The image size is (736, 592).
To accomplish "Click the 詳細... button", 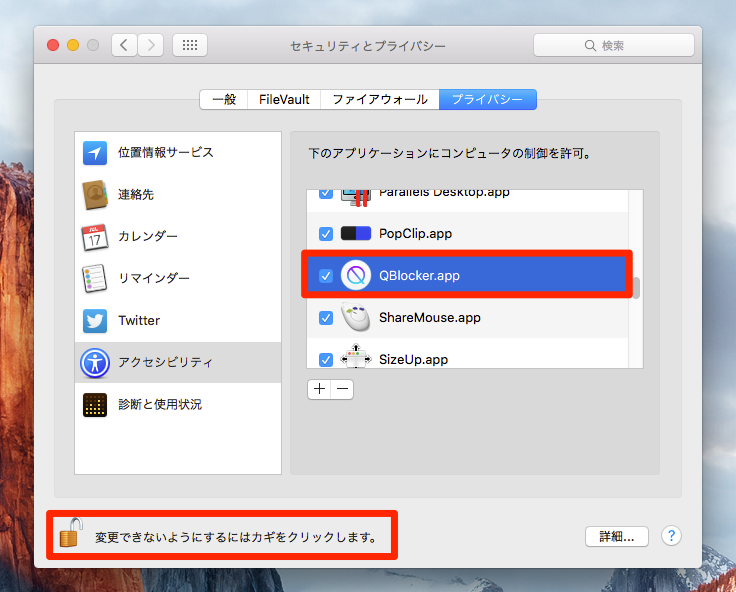I will pos(617,536).
